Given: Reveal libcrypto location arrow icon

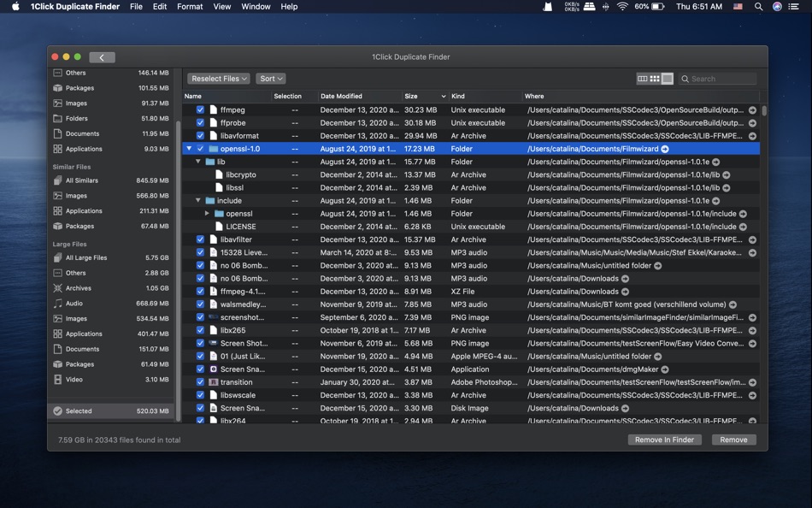Looking at the screenshot, I should tap(727, 174).
